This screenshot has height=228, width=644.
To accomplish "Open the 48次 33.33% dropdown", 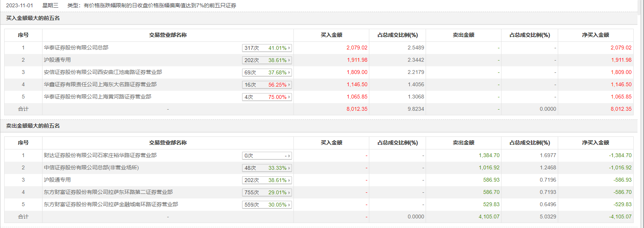I will (x=267, y=168).
